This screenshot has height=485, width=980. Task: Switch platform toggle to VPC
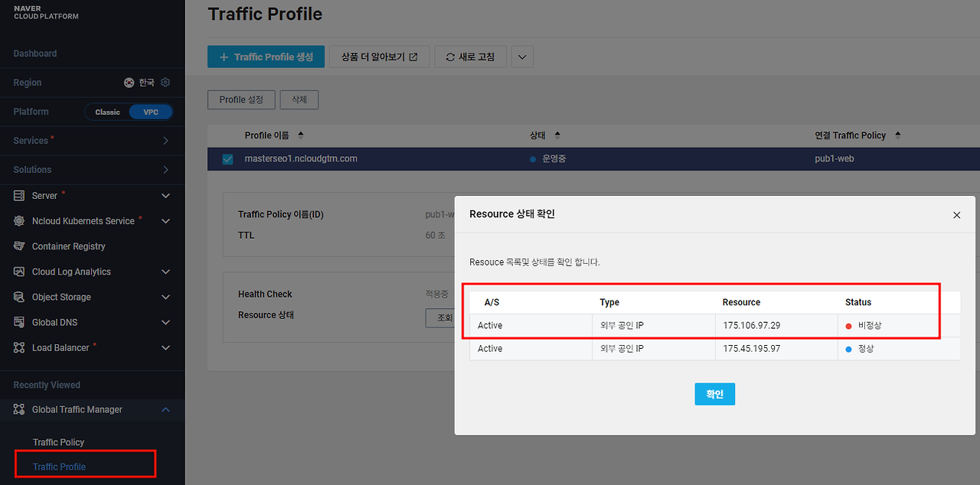click(x=151, y=112)
